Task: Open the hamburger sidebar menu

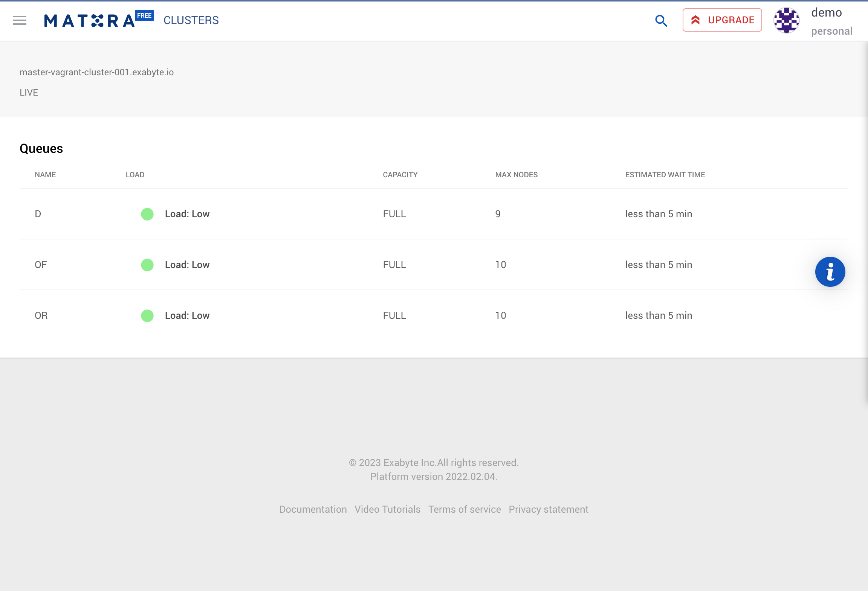Action: click(x=20, y=20)
